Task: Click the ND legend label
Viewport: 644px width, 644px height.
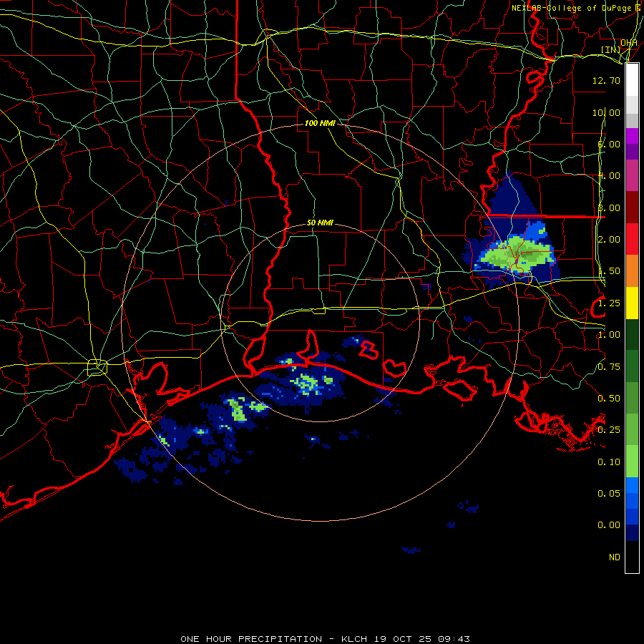Action: [615, 557]
